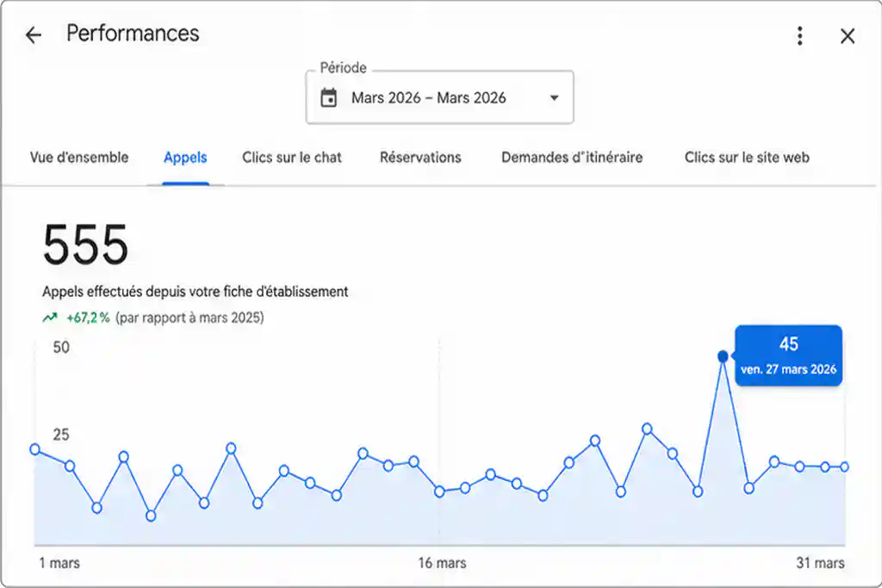Click the "16 mars" axis label
The width and height of the screenshot is (882, 588).
click(442, 563)
